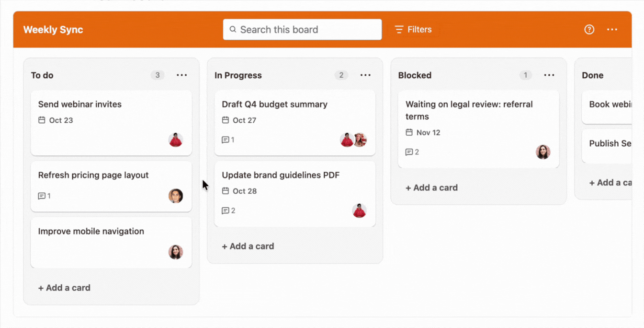Click the Weekly Sync board title
This screenshot has height=328, width=644.
pos(53,29)
